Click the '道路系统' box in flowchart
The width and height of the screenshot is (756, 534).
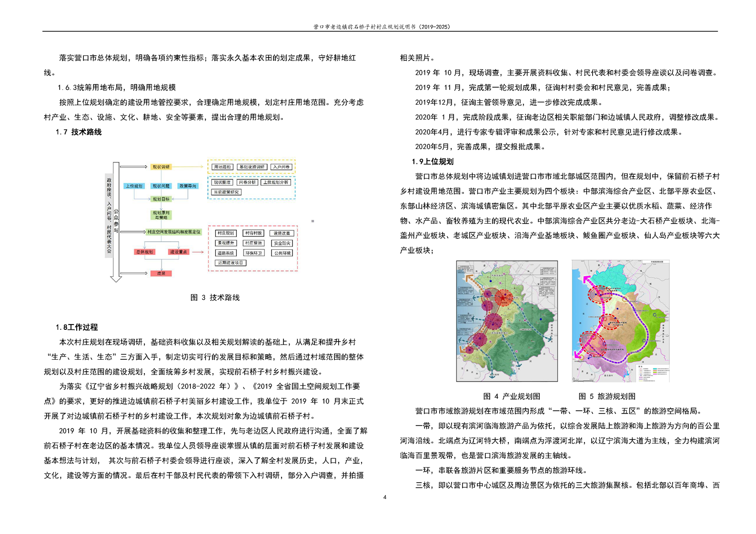point(226,253)
